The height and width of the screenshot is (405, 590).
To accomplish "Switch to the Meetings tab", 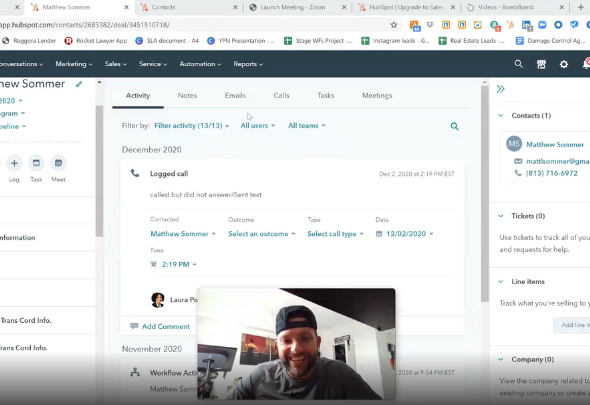I will (x=377, y=96).
